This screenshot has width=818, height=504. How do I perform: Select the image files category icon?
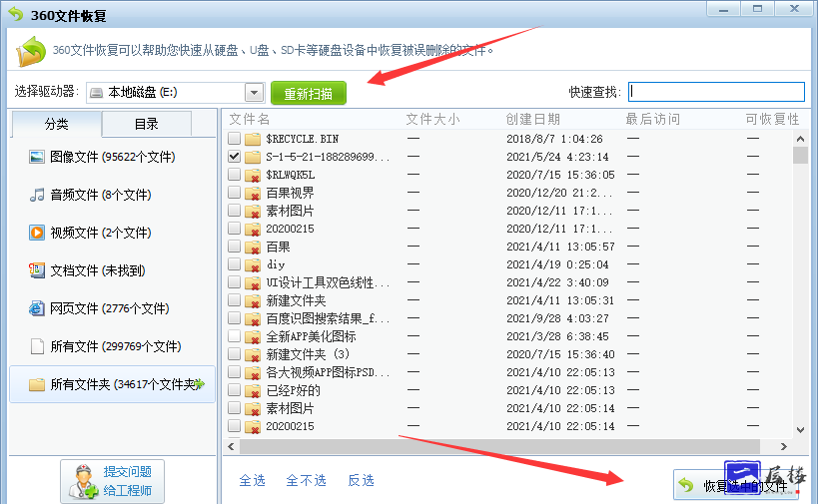pos(37,157)
